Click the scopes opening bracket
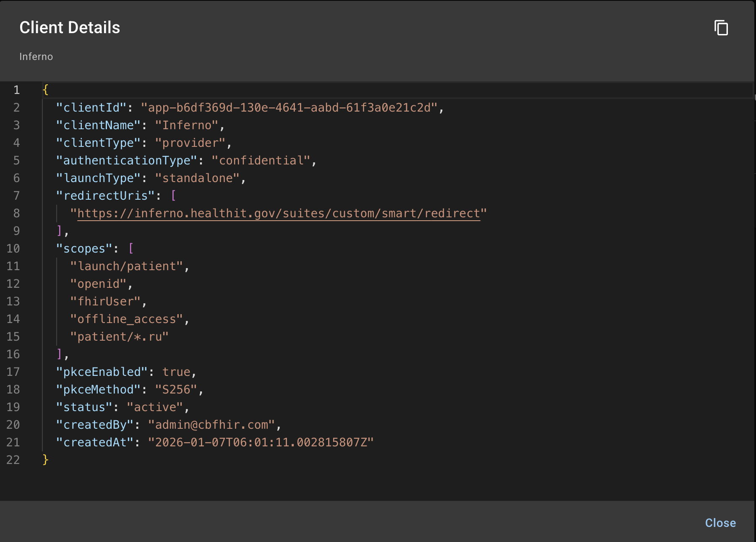This screenshot has width=756, height=542. (131, 249)
